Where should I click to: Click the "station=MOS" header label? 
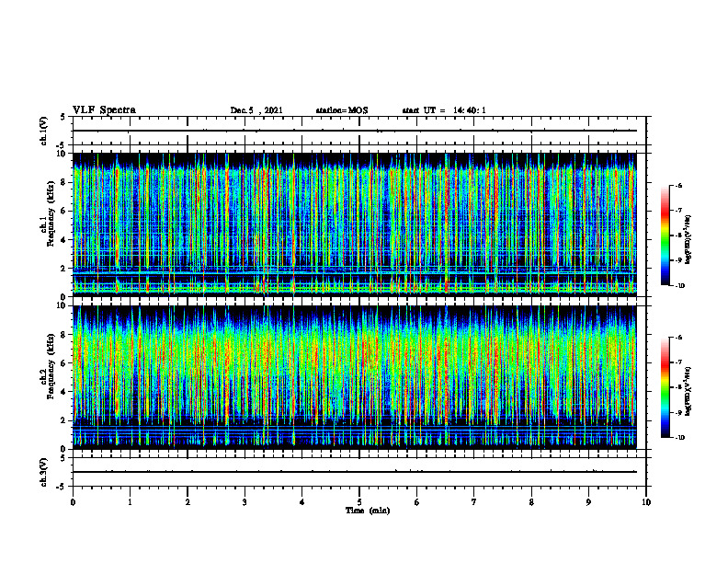[342, 110]
